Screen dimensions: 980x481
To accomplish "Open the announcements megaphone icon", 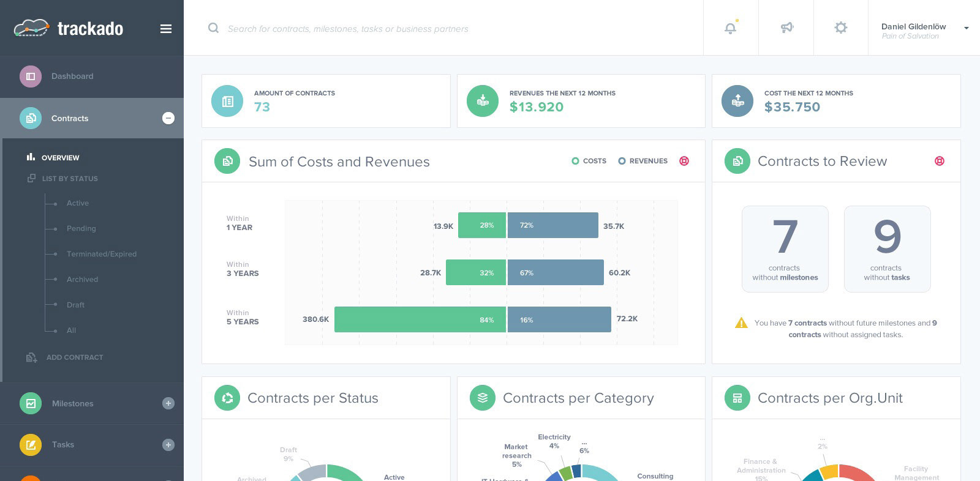I will tap(787, 28).
